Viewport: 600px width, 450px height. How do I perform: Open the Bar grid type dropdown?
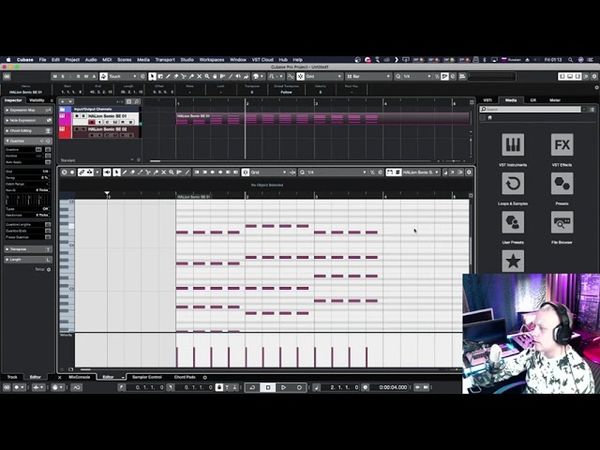pos(368,77)
